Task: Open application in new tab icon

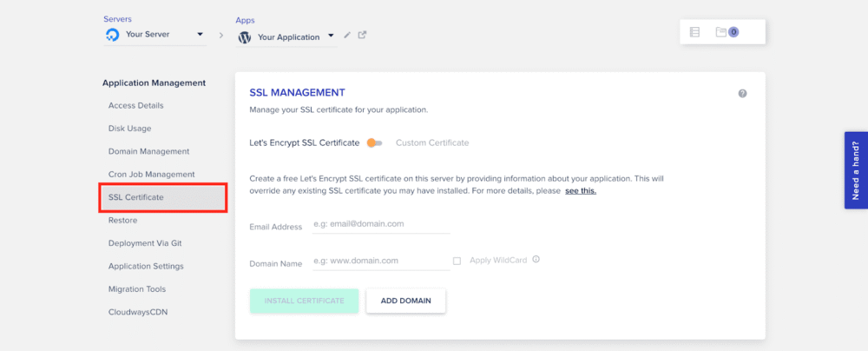Action: [363, 36]
